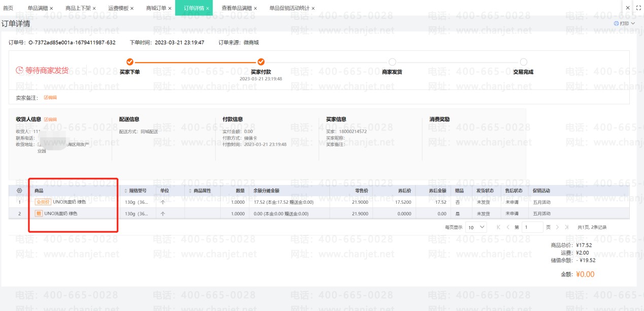Select the 查看单品满赠 tab
Viewport: 644px width, 311px height.
coord(237,8)
